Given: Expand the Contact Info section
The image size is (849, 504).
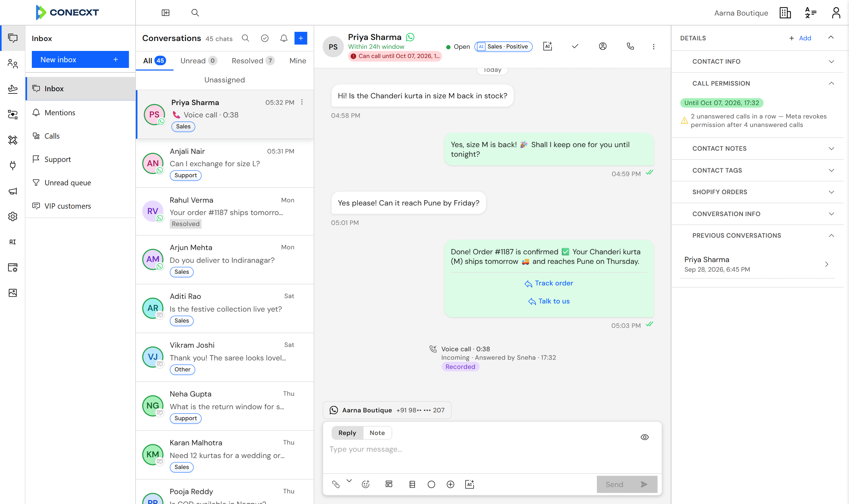Looking at the screenshot, I should tap(757, 62).
